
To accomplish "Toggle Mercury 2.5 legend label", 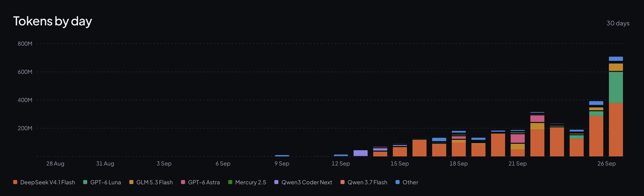I will tap(251, 182).
